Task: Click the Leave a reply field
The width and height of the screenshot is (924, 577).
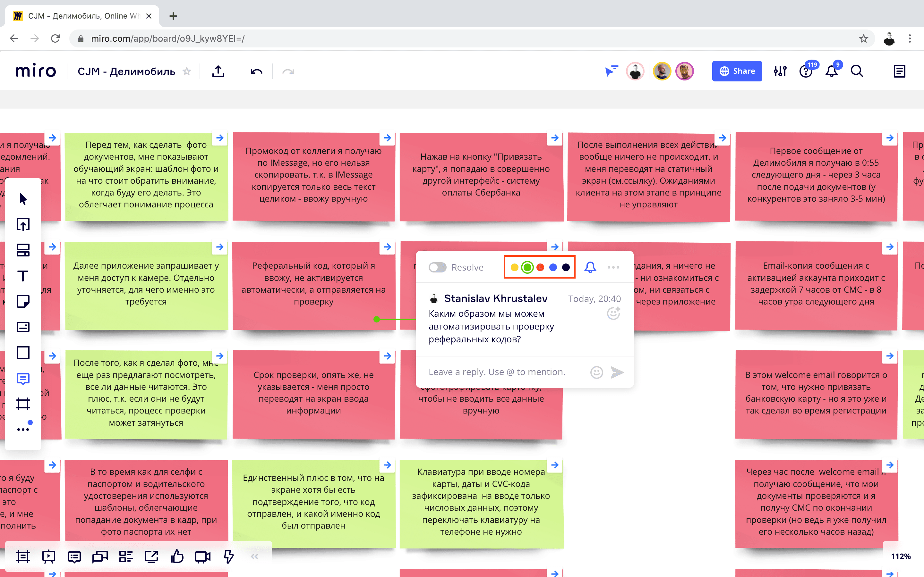Action: 496,372
